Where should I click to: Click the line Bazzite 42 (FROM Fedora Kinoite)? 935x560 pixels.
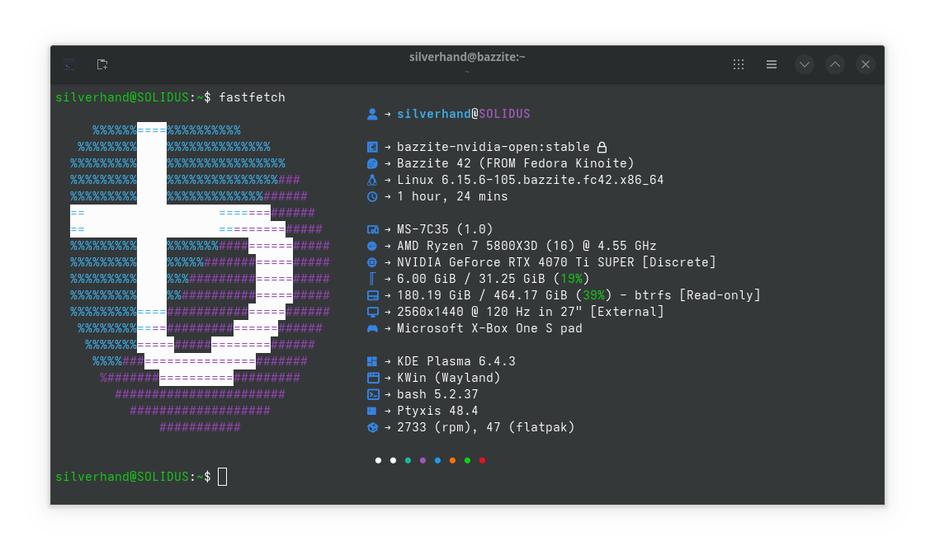pyautogui.click(x=516, y=163)
